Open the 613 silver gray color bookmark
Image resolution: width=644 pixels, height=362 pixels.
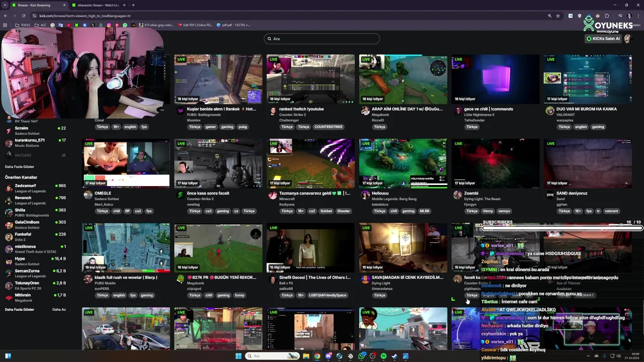(156, 25)
